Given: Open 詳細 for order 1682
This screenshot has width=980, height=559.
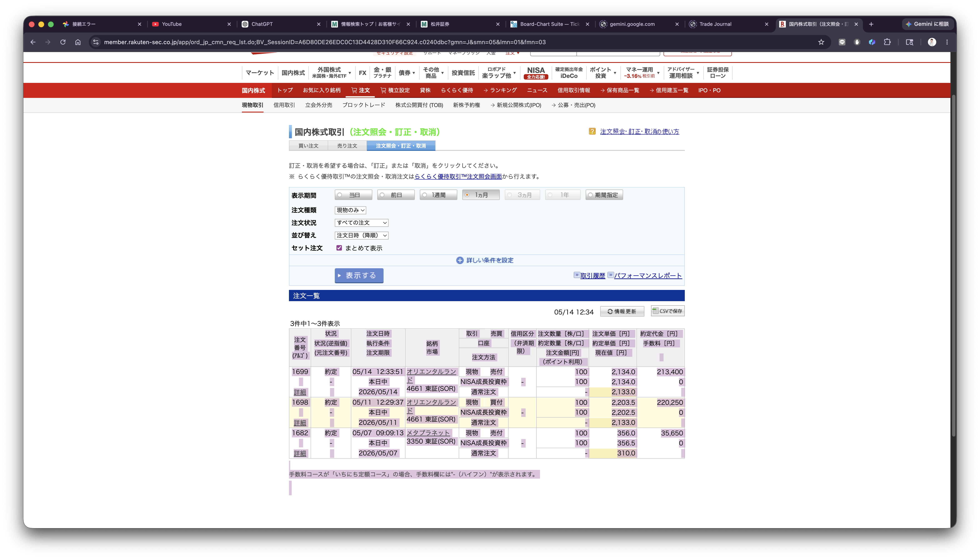Looking at the screenshot, I should (300, 453).
